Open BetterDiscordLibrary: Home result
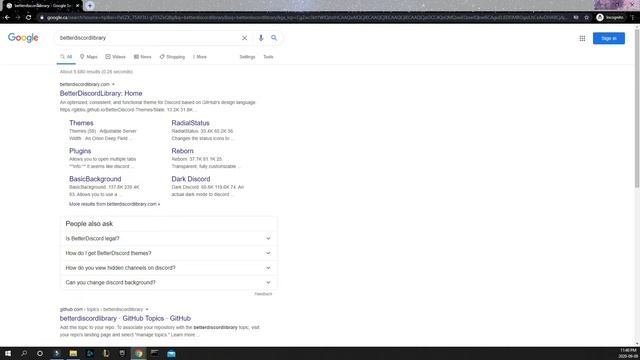The image size is (640, 360). coord(101,93)
